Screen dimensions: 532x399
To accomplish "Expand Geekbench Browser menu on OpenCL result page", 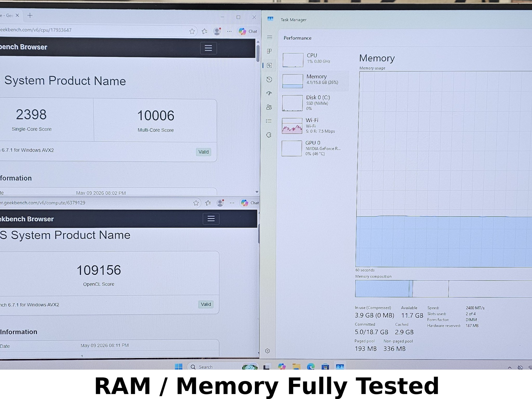I will pyautogui.click(x=211, y=219).
